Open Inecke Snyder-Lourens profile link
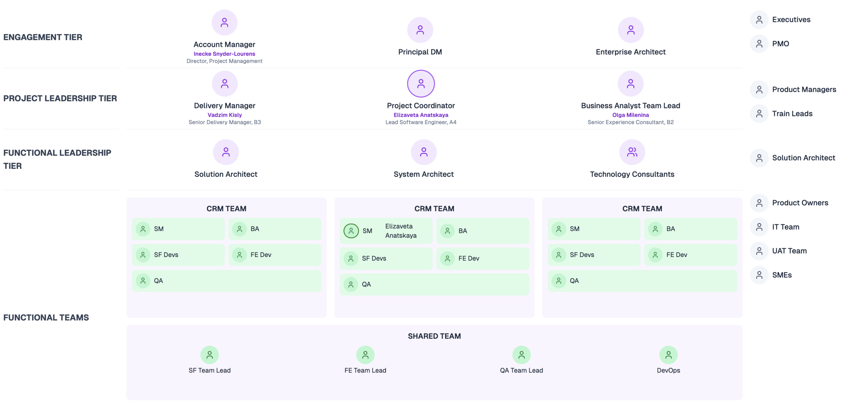The width and height of the screenshot is (868, 405). (224, 54)
